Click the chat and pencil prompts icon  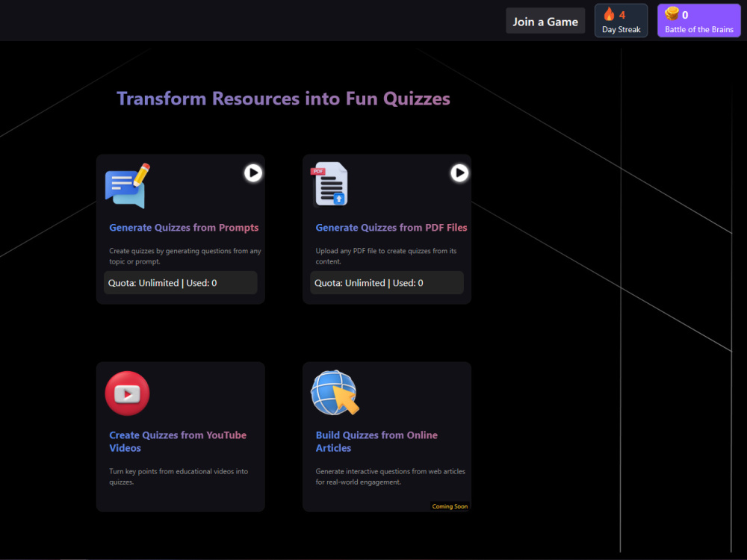[127, 186]
